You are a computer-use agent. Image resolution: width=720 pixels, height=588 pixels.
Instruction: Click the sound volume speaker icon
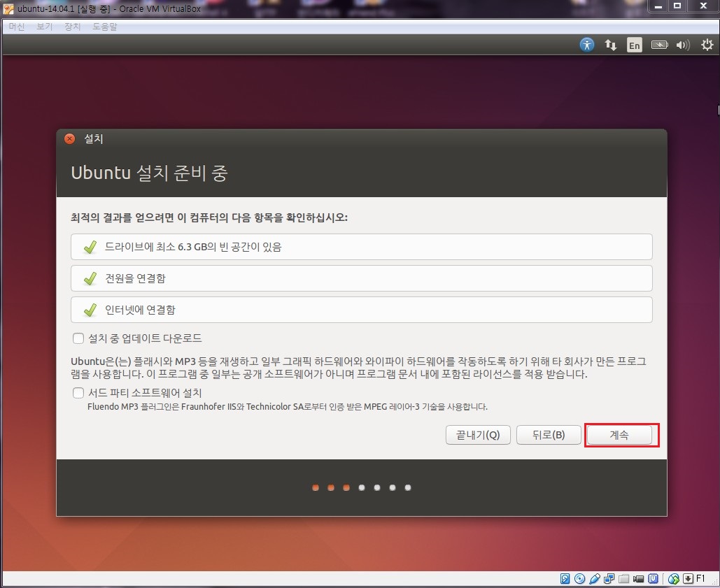pyautogui.click(x=683, y=45)
